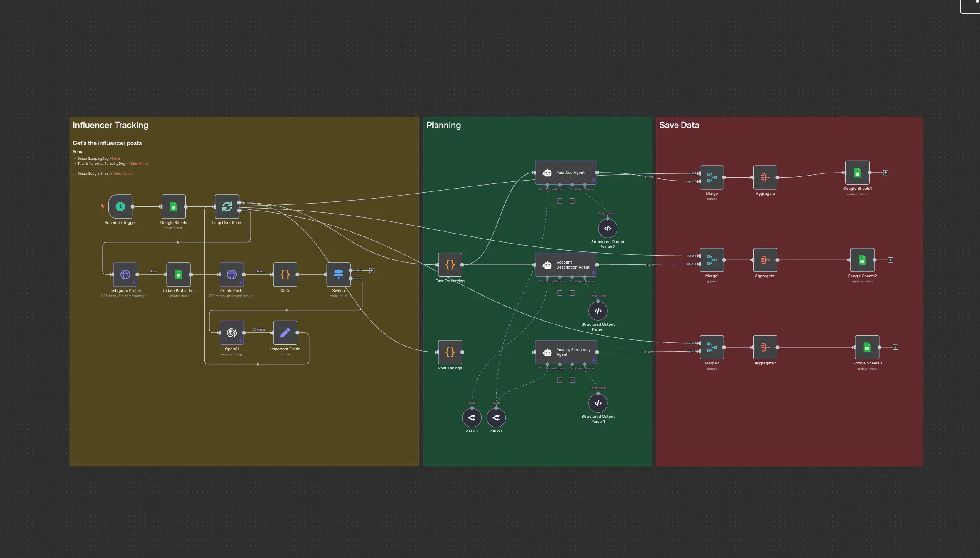
Task: Add a node after Google Sheets1
Action: [x=886, y=173]
